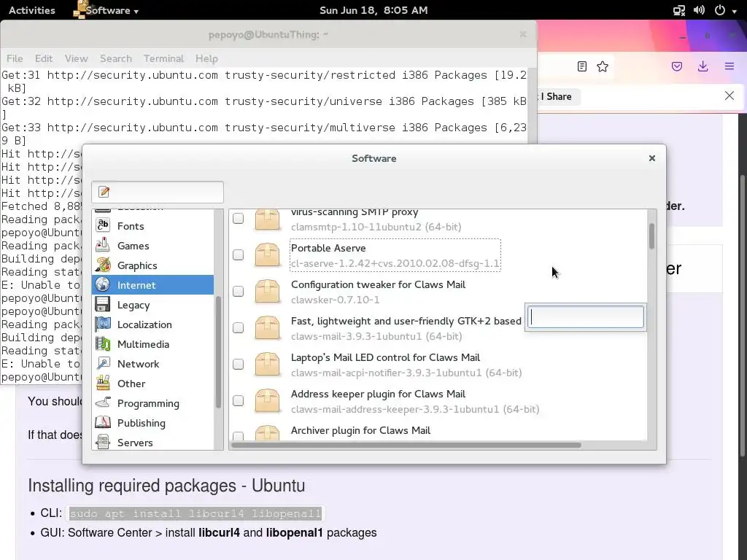Check the clamsmtp package checkbox
747x560 pixels.
[239, 219]
